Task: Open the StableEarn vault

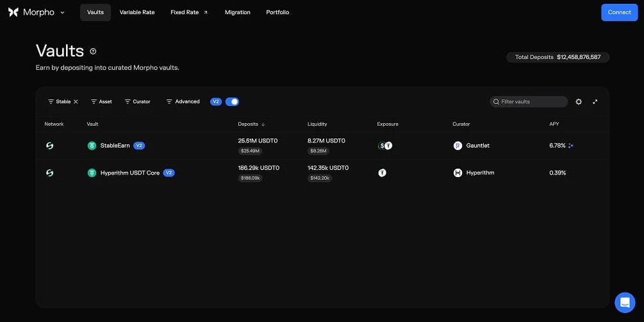Action: click(x=115, y=146)
